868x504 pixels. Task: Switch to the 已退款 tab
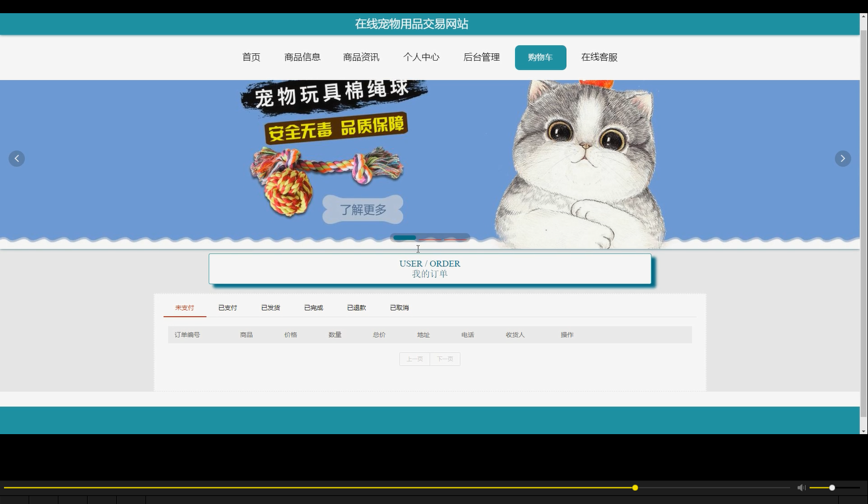click(356, 308)
